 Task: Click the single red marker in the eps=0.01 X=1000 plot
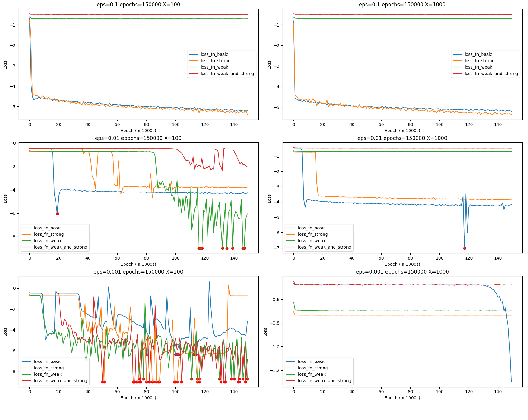click(465, 248)
